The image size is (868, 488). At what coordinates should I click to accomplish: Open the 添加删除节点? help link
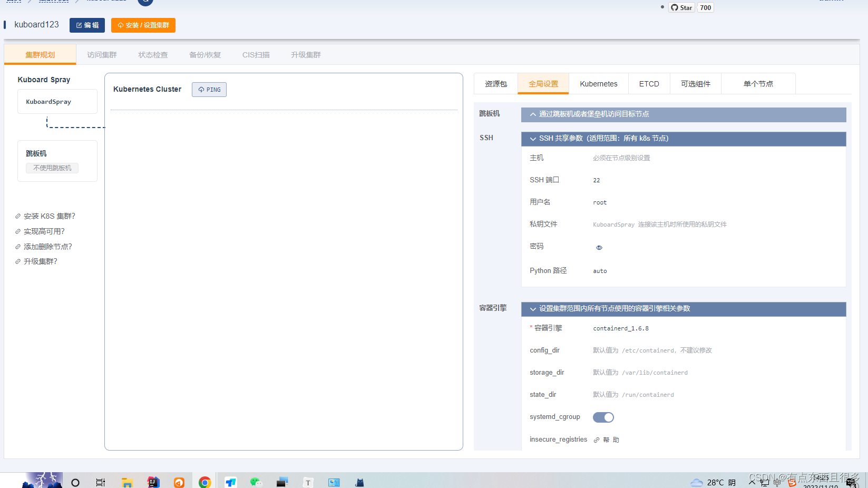pyautogui.click(x=48, y=247)
